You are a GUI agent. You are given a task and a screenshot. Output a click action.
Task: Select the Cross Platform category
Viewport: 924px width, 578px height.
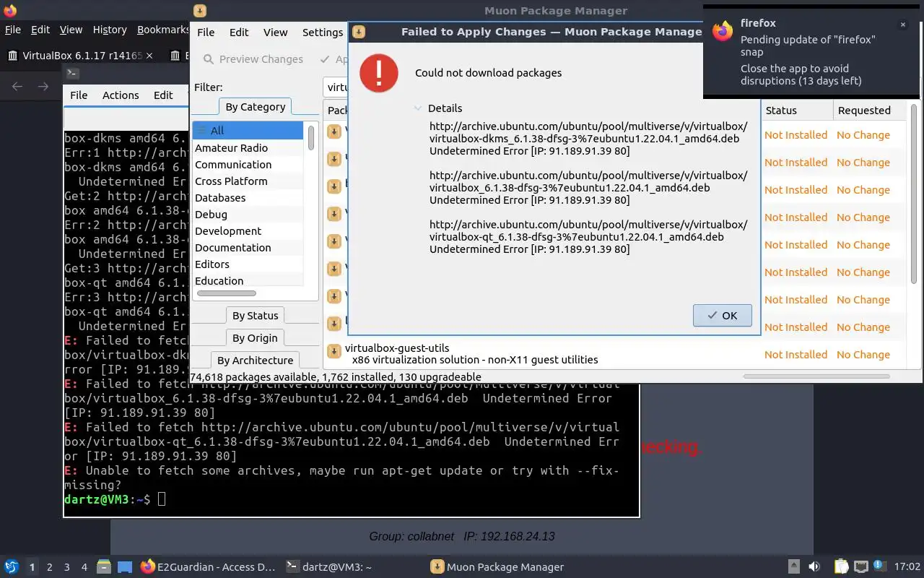click(248, 181)
